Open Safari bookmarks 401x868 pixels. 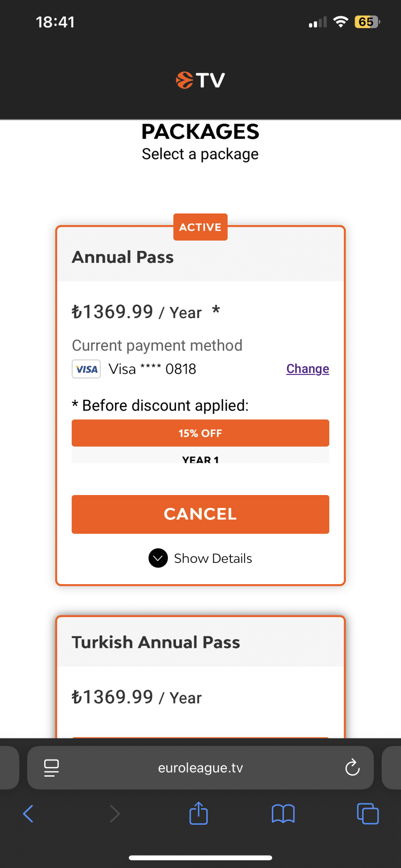pyautogui.click(x=283, y=814)
